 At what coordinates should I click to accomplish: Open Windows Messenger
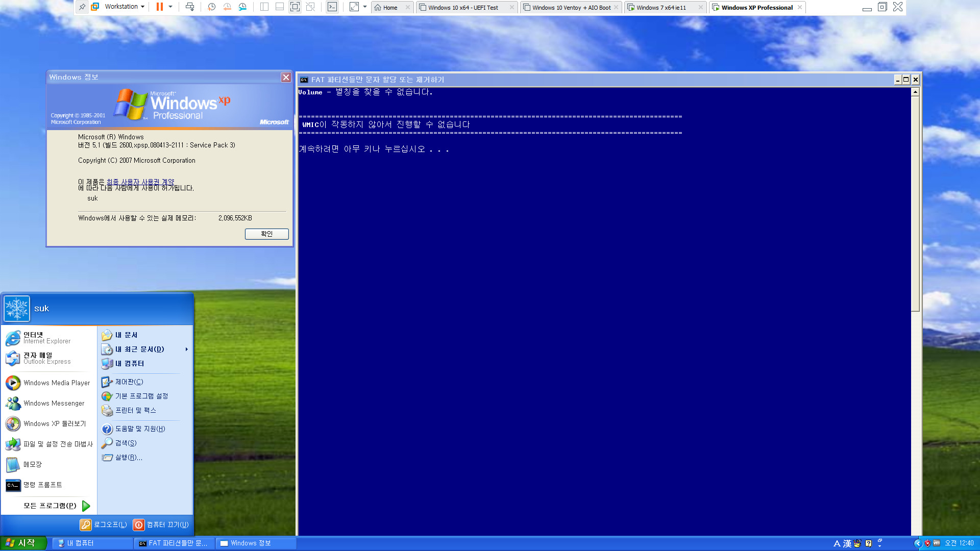[x=54, y=403]
